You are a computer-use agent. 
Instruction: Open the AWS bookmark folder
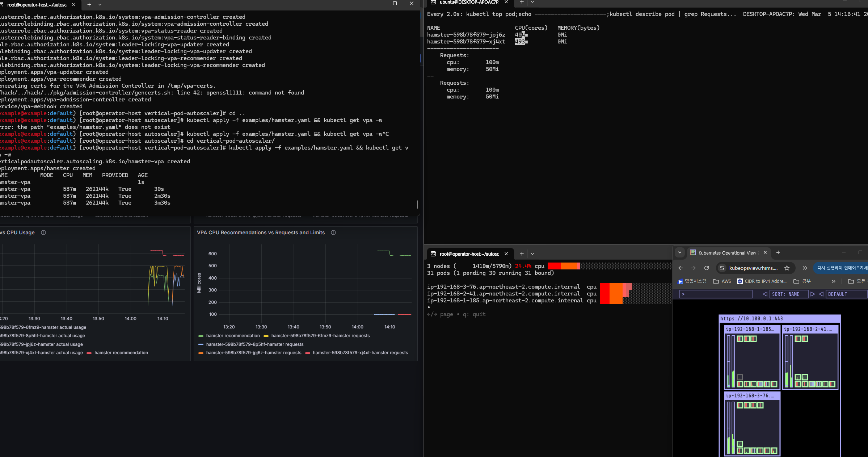click(x=722, y=281)
